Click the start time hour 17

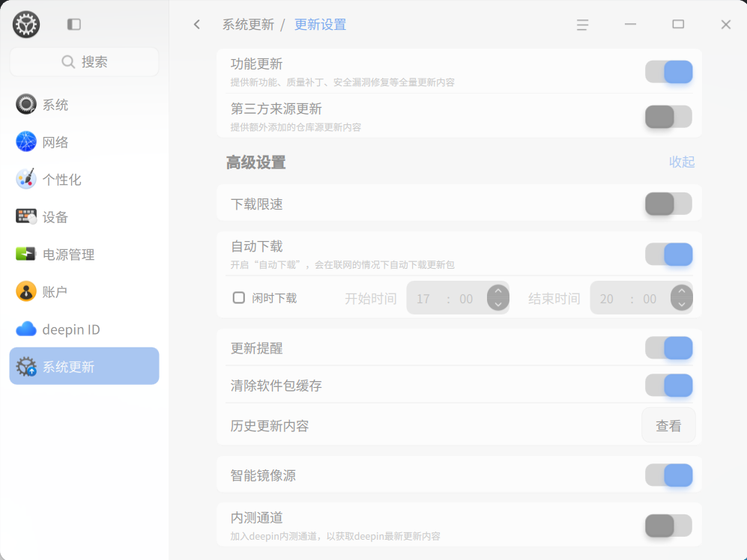423,299
